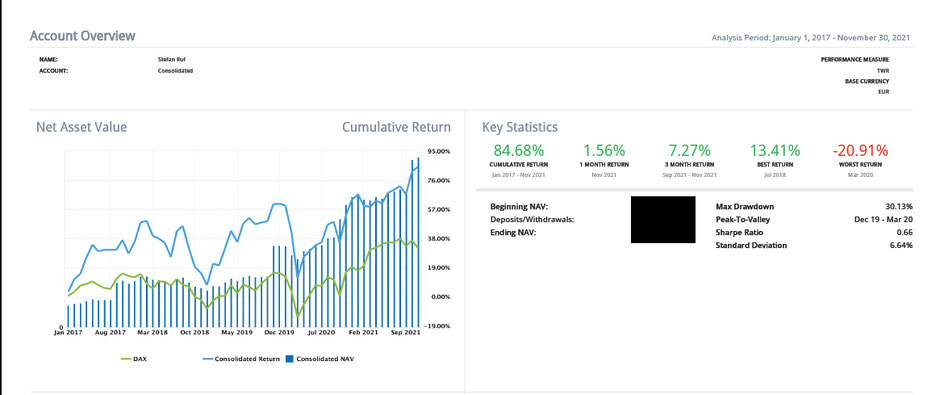Click the Jan 2017 x-axis label

67,332
